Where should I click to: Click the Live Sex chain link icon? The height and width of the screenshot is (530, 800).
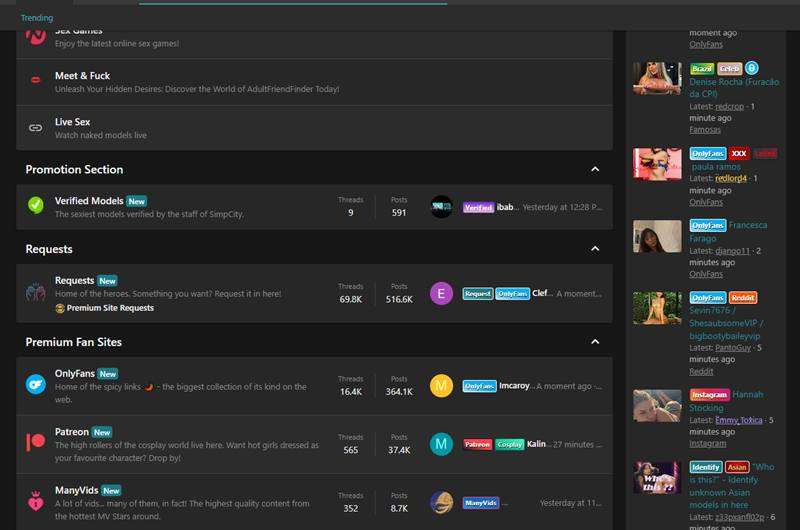pyautogui.click(x=36, y=128)
